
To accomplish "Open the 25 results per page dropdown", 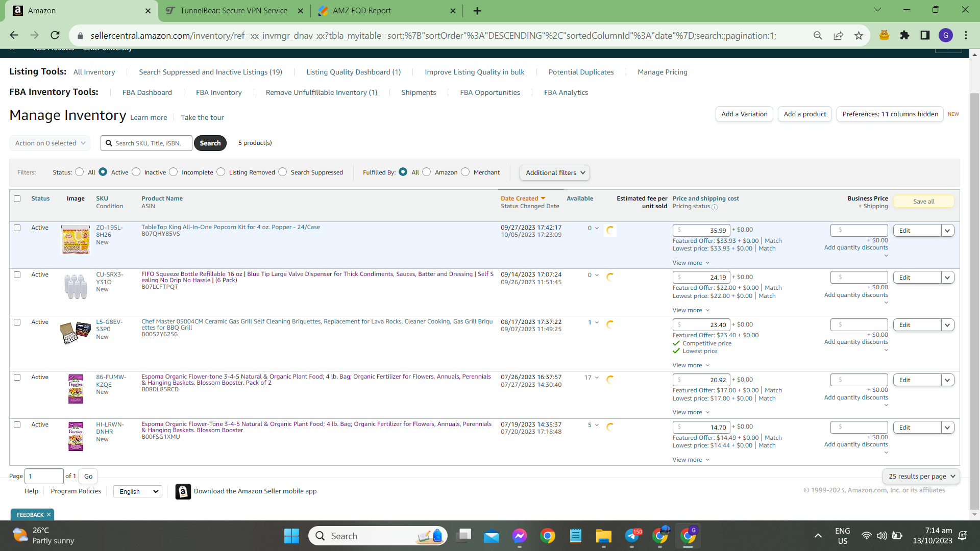I will pos(921,476).
